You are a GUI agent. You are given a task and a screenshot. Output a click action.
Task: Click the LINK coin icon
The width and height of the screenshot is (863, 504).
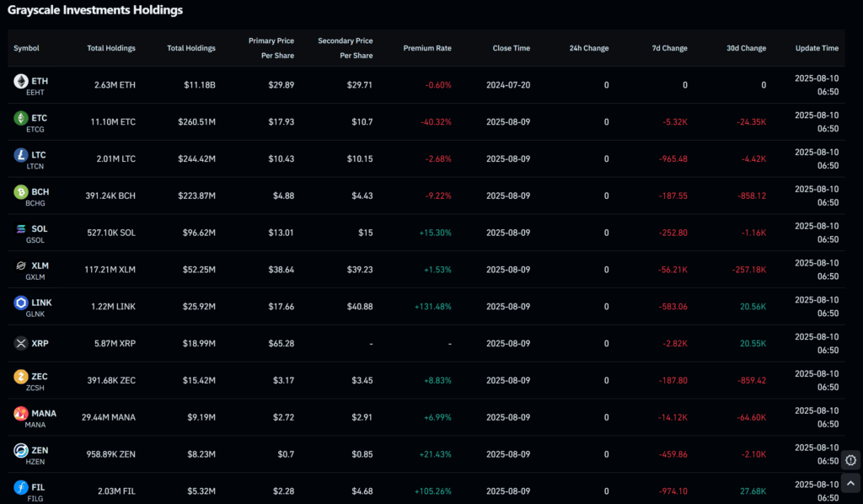21,303
